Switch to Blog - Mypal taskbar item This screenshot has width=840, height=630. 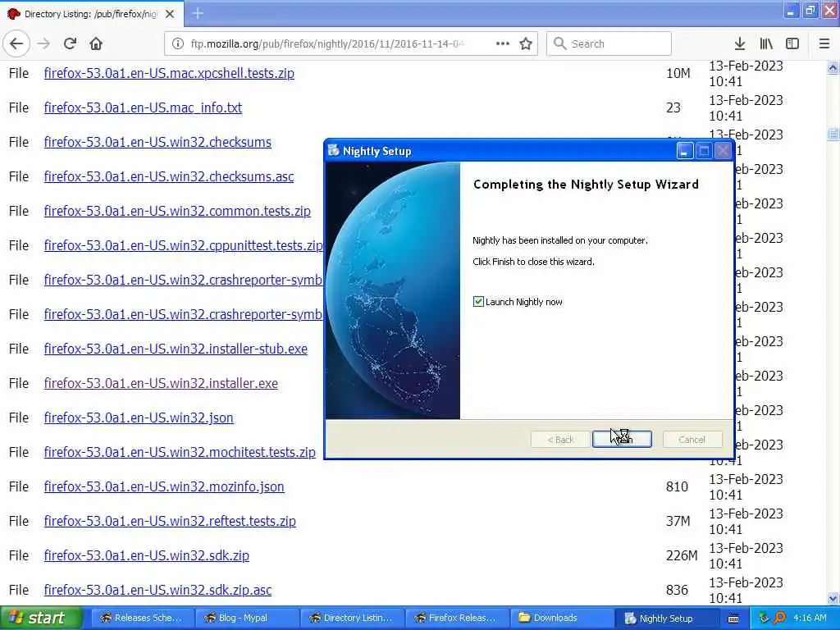point(246,618)
